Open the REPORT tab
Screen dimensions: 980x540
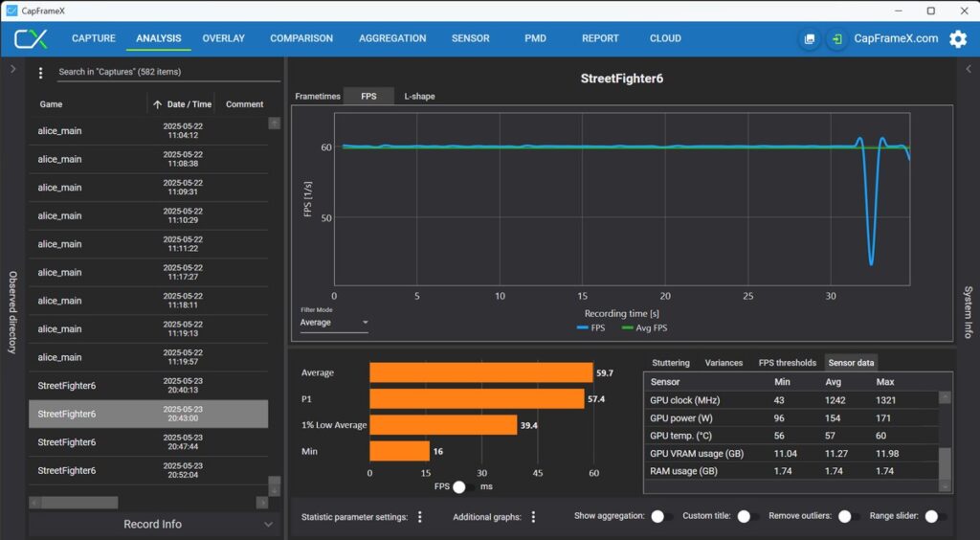(600, 38)
